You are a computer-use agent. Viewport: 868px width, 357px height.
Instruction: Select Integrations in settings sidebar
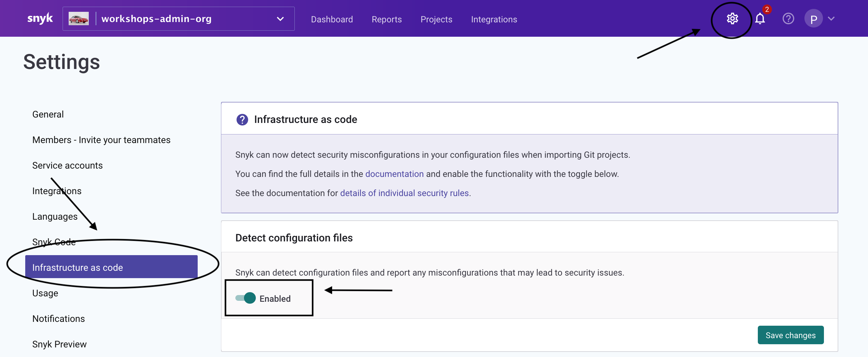(x=57, y=191)
